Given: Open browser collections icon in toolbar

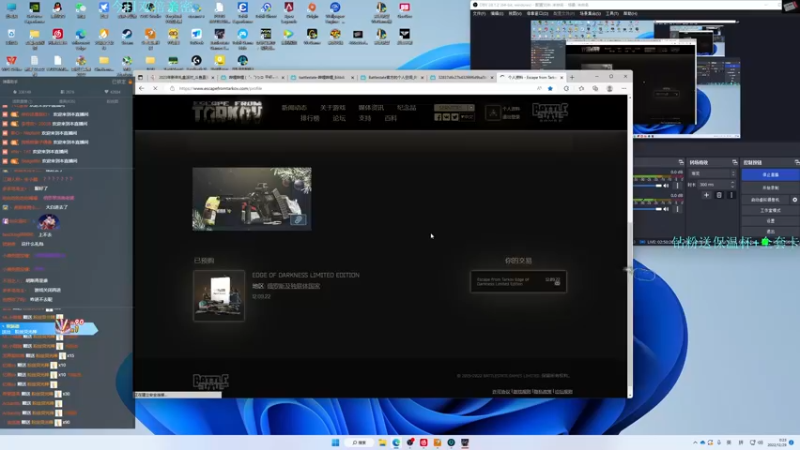Looking at the screenshot, I should click(595, 88).
